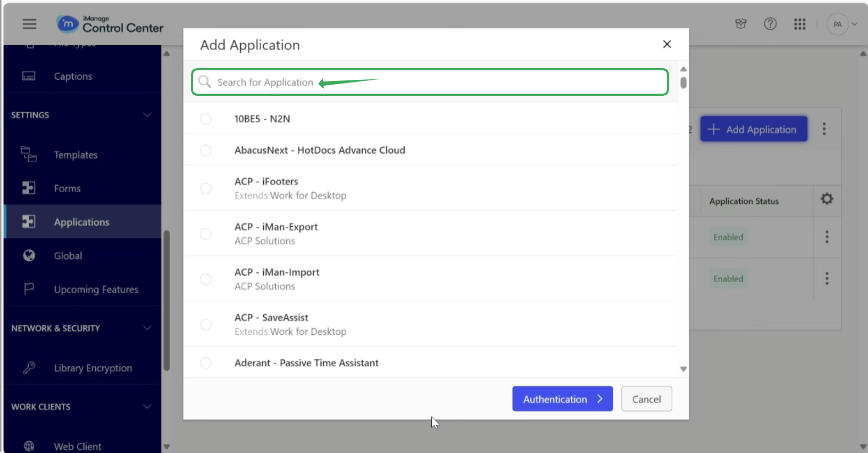Image resolution: width=868 pixels, height=453 pixels.
Task: Click the iManage Control Center logo
Action: (110, 24)
